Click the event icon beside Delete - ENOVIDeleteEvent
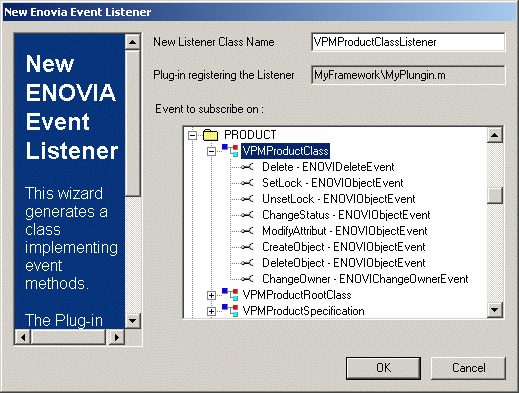Screen dimensions: 519x393 (x=247, y=167)
